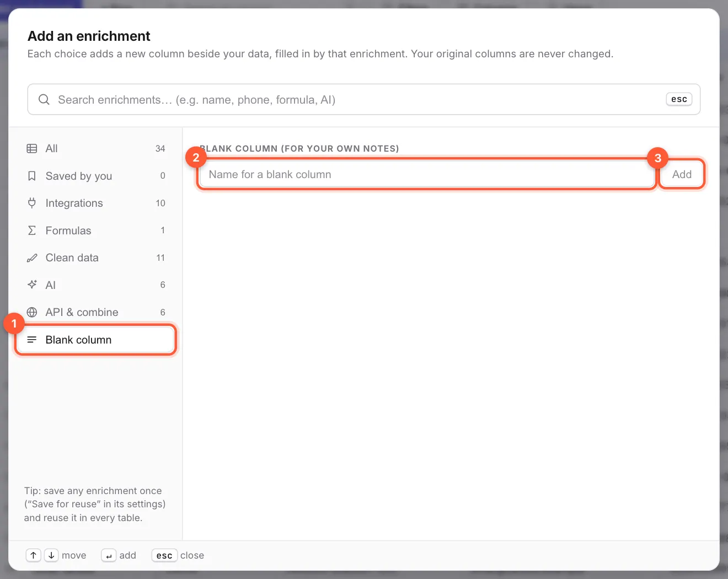Click the 'BLANK COLUMN (FOR YOUR OWN NOTES)' label
The height and width of the screenshot is (579, 728).
click(299, 148)
